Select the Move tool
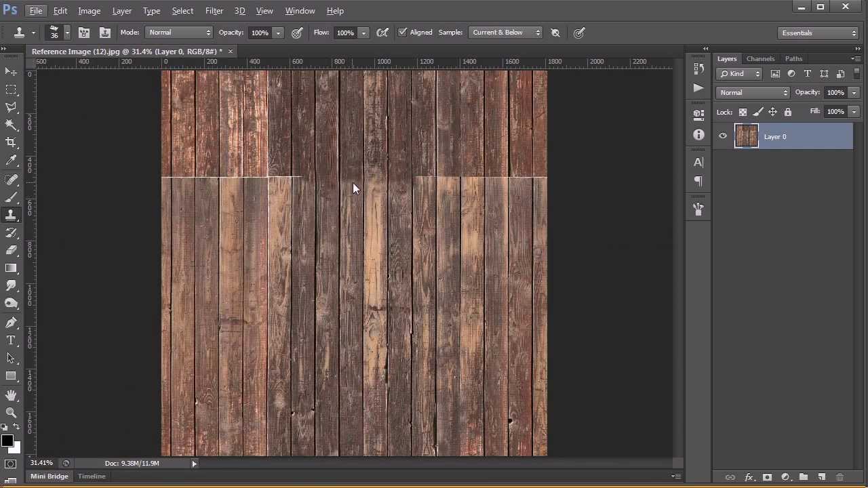The height and width of the screenshot is (488, 868). point(11,72)
